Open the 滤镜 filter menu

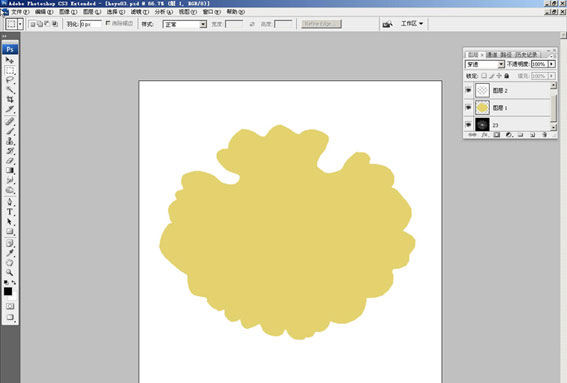(140, 12)
